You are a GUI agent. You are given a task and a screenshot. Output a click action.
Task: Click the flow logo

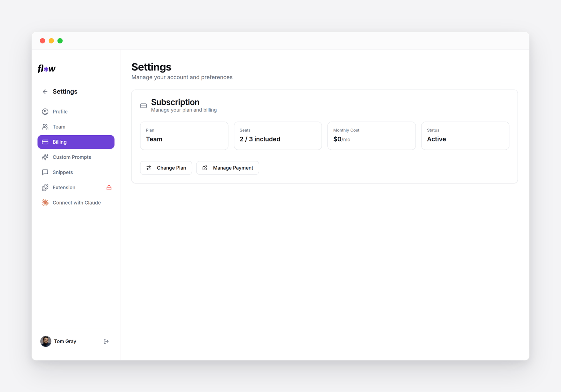tap(47, 69)
